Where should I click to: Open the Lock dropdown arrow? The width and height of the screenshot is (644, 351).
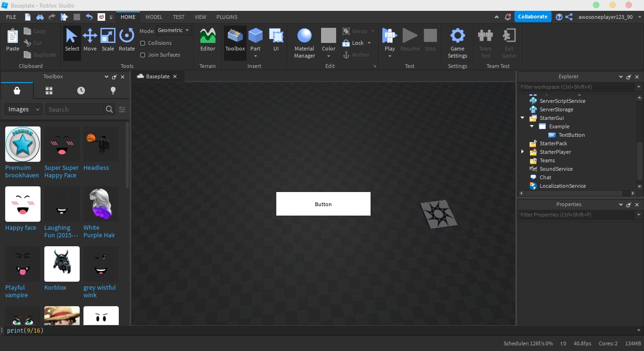pos(369,43)
